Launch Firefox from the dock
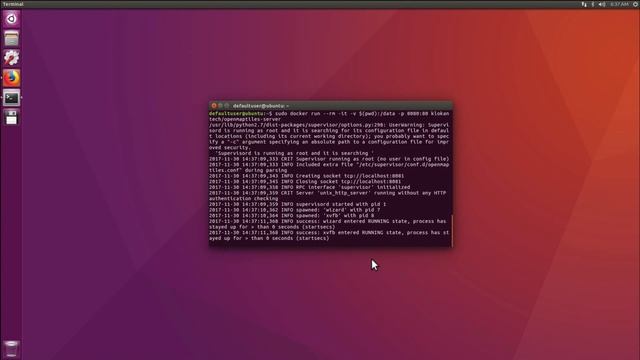 tap(11, 78)
